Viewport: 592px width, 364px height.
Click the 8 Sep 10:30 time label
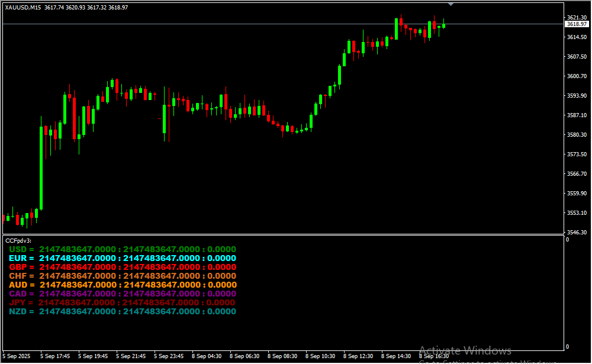[x=320, y=356]
